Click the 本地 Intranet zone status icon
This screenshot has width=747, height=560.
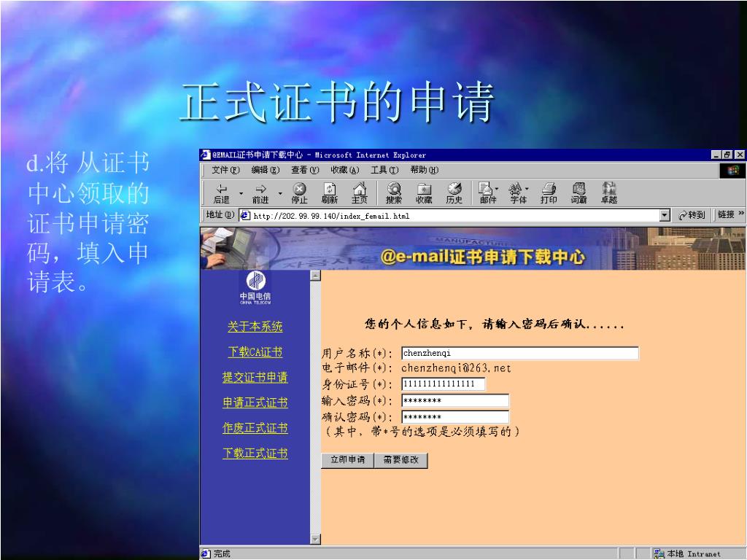(659, 554)
